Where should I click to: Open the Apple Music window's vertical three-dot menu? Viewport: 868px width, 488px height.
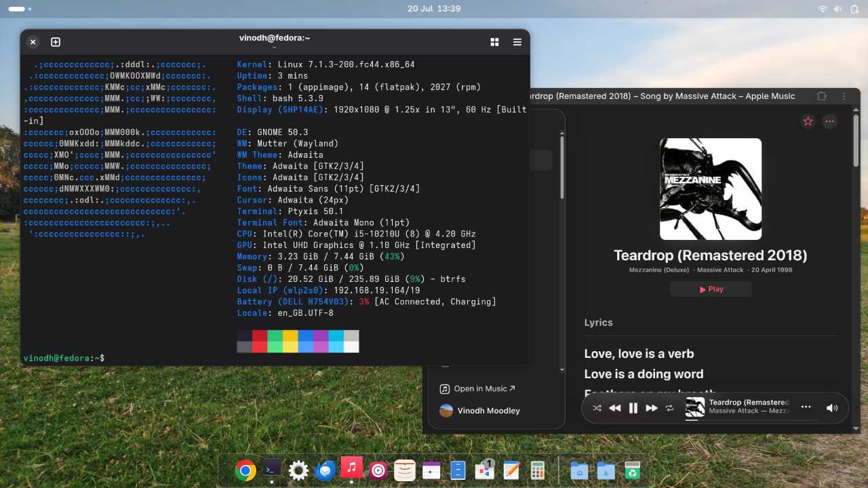[x=844, y=96]
